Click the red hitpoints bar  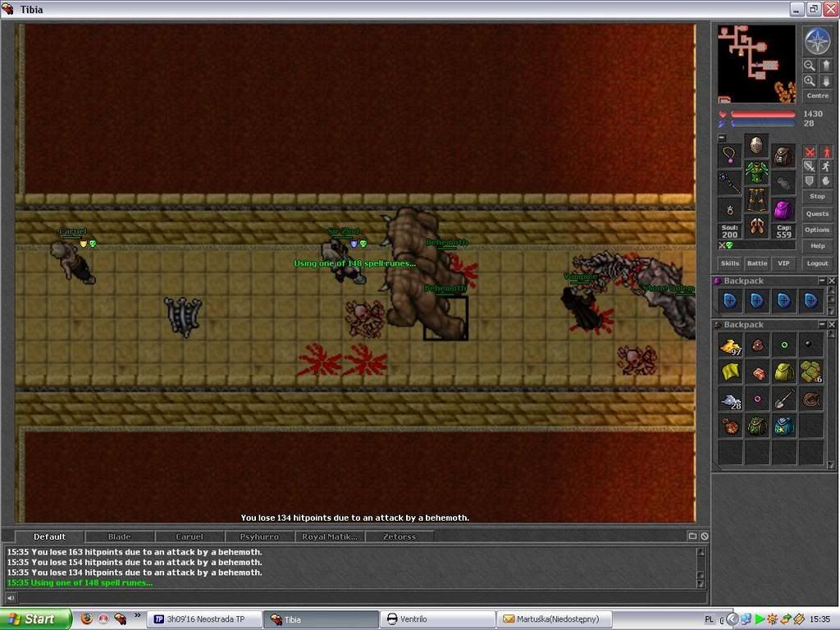763,114
